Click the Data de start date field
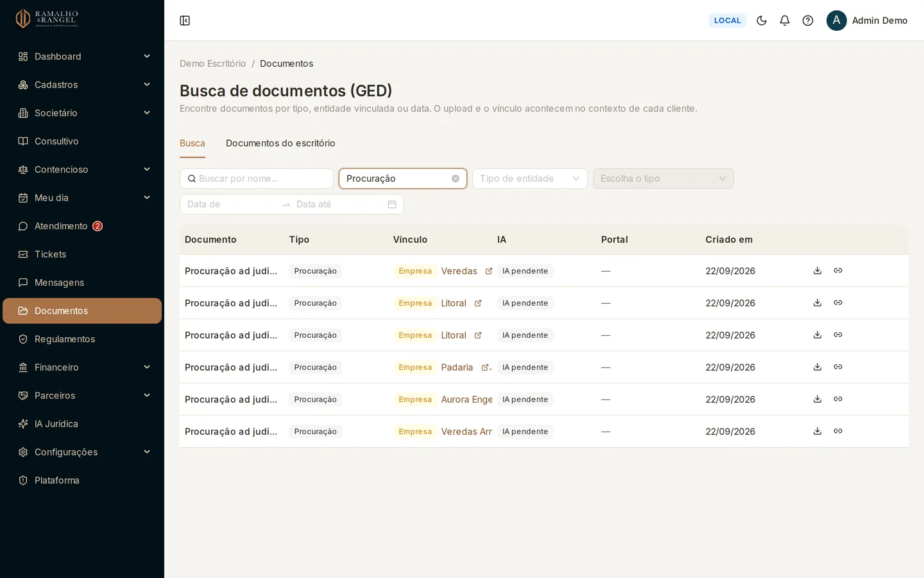924x578 pixels. pos(231,204)
